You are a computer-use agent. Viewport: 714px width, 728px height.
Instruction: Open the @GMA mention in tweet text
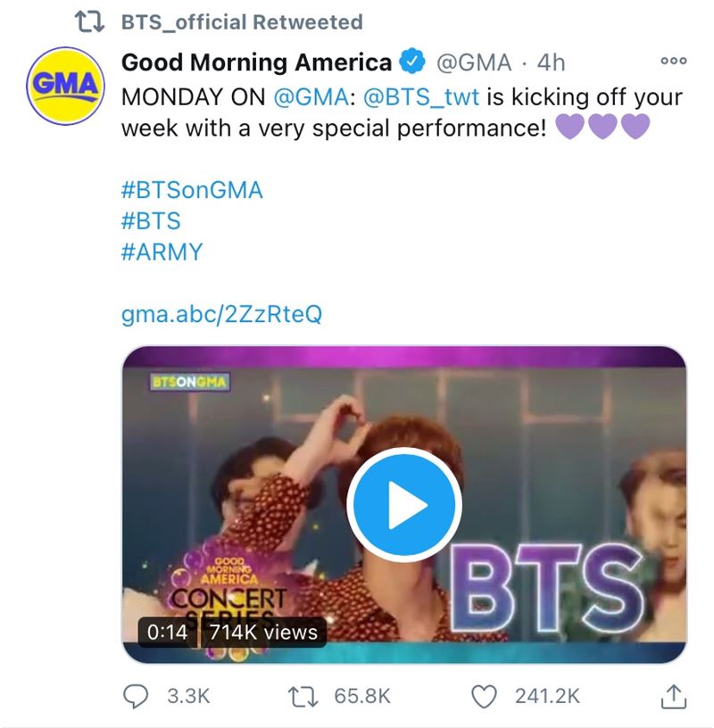point(311,97)
